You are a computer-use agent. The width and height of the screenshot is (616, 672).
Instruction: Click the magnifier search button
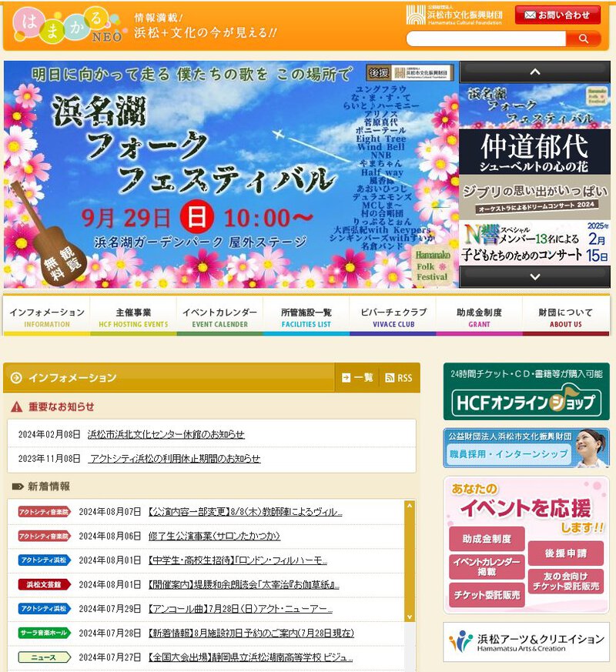click(583, 38)
